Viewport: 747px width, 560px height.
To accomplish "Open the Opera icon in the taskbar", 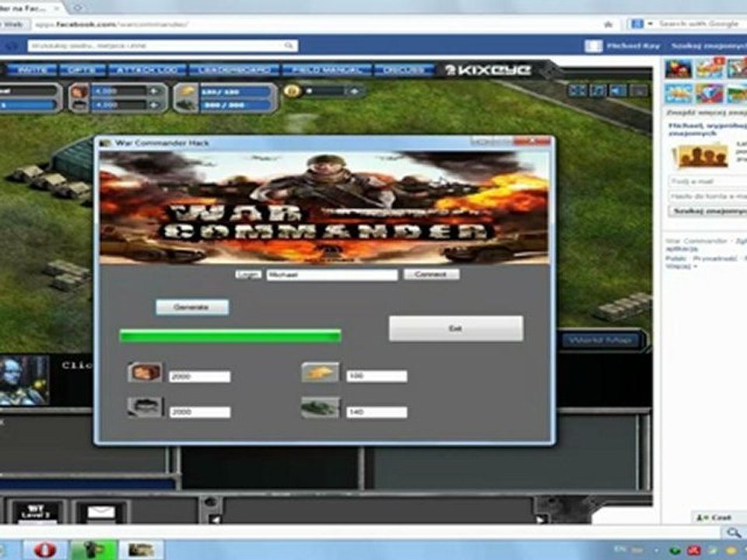I will [x=45, y=550].
